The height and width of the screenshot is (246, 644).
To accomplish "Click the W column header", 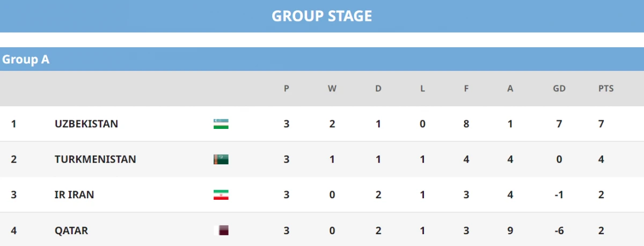I will click(x=332, y=89).
